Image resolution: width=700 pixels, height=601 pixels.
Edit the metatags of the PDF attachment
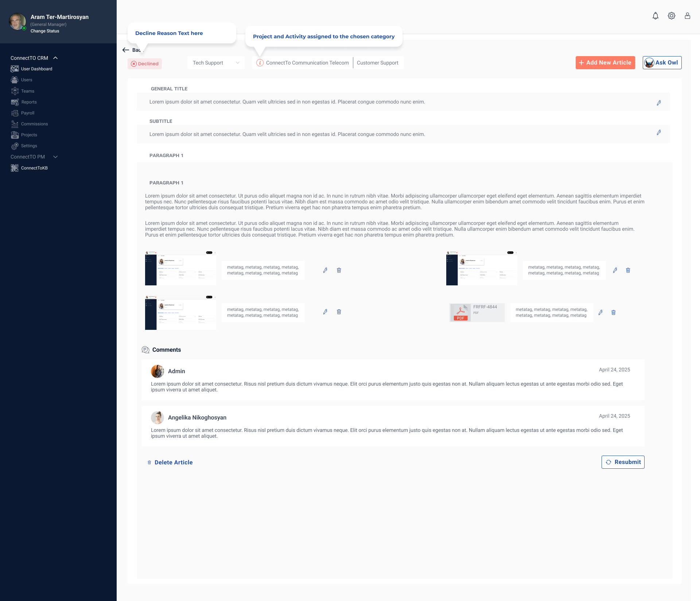point(600,312)
